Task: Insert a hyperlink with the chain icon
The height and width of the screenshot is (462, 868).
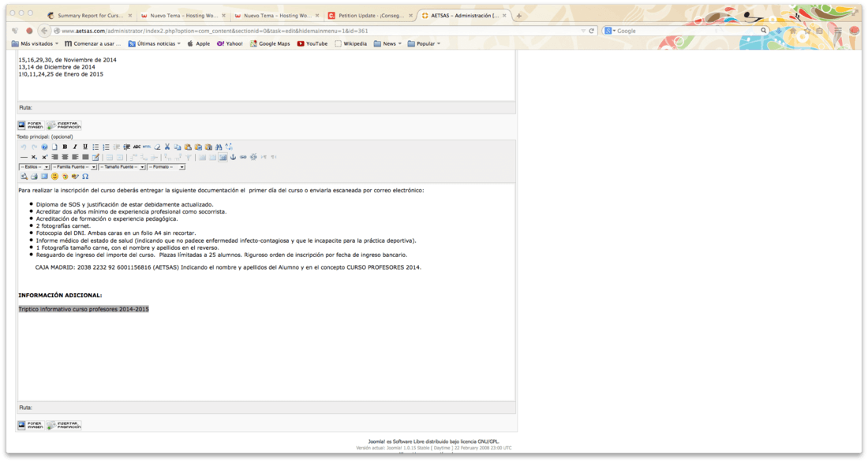Action: [243, 157]
